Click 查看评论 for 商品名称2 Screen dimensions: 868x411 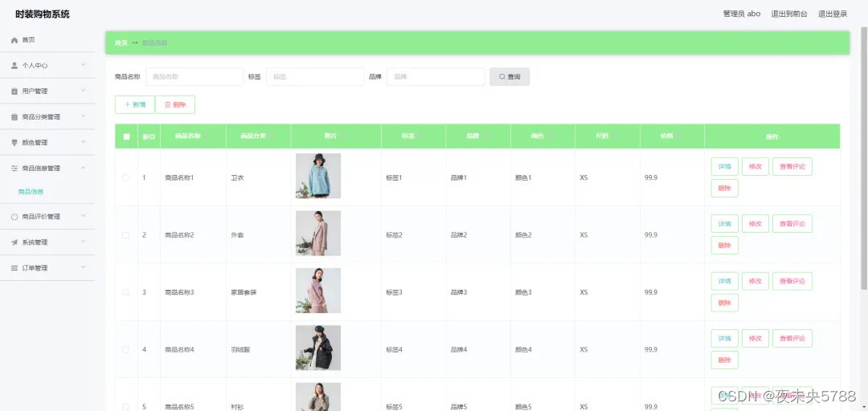[x=792, y=223]
